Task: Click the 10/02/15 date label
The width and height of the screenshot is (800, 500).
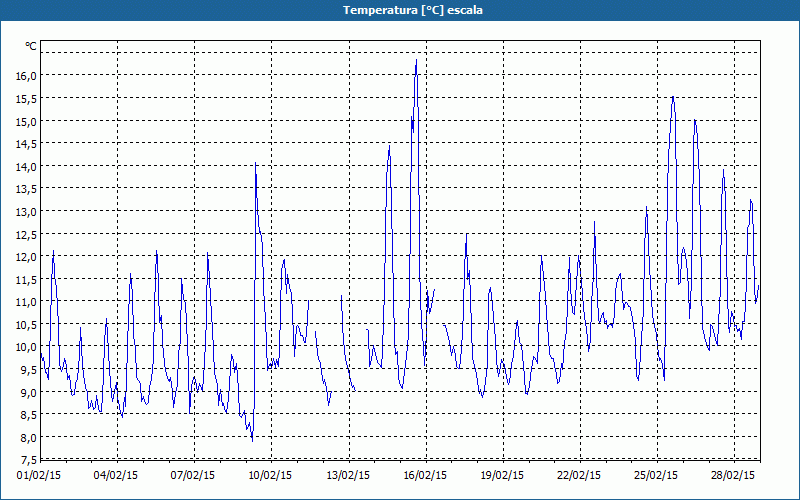Action: (x=270, y=476)
